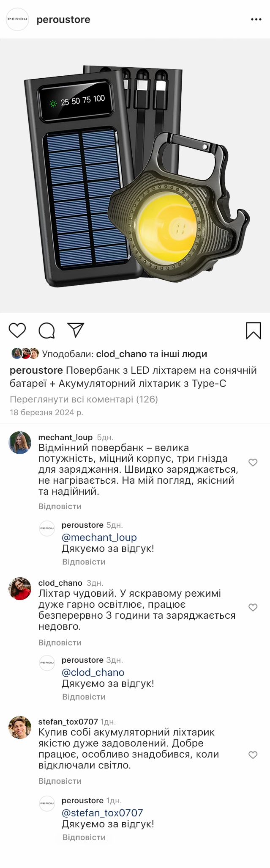Viewport: 270px width, 868px height.
Task: Reply to mechant_loup's comment
Action: 60,506
